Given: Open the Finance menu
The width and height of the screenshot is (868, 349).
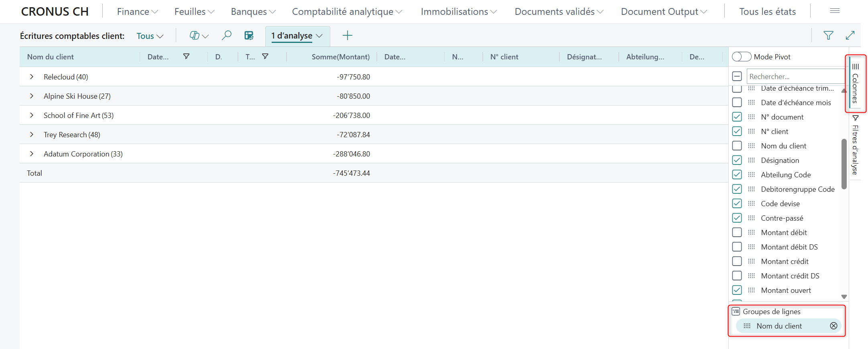Looking at the screenshot, I should [137, 12].
